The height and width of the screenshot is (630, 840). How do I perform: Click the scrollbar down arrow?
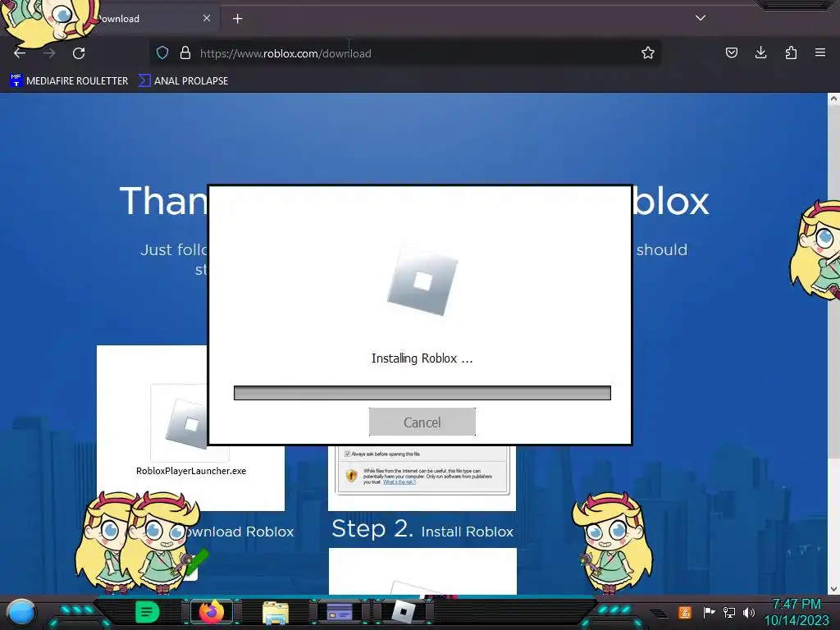coord(833,589)
